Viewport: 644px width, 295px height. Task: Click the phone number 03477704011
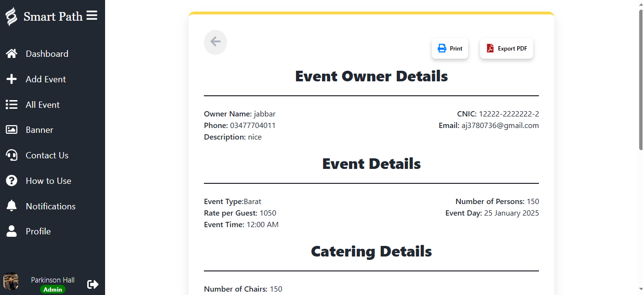coord(253,126)
